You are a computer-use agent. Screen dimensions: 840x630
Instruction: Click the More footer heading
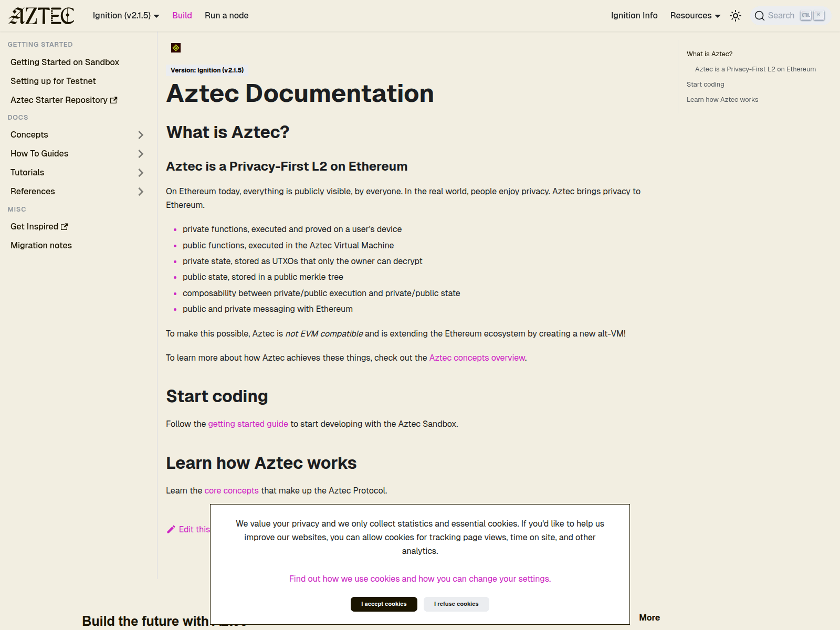[x=649, y=617]
